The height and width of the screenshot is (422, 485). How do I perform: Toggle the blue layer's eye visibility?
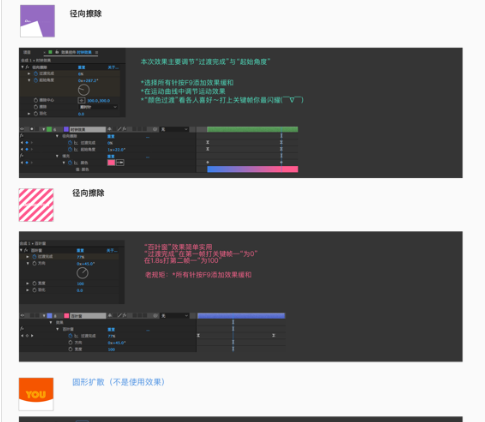click(22, 315)
